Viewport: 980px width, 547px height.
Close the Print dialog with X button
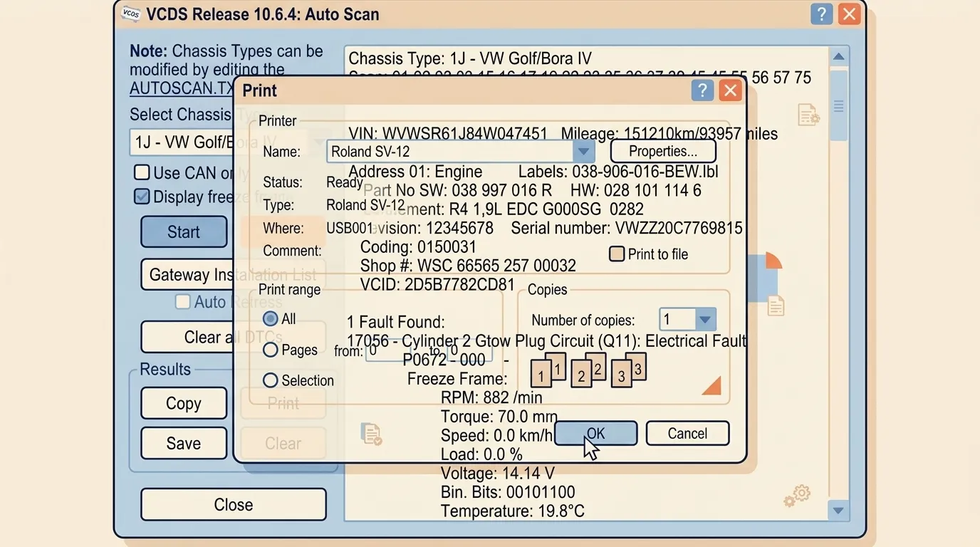[x=730, y=90]
